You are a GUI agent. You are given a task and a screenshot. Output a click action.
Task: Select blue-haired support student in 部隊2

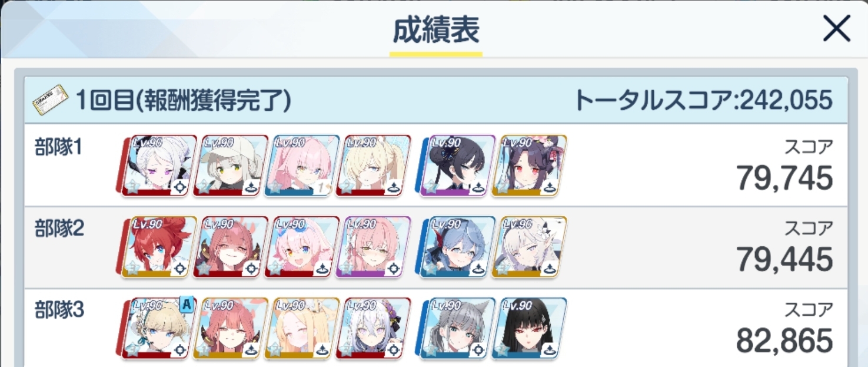[x=458, y=247]
